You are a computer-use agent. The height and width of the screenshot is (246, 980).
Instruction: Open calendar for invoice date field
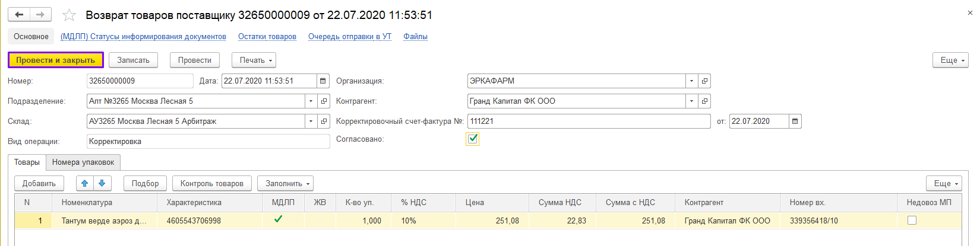[795, 122]
